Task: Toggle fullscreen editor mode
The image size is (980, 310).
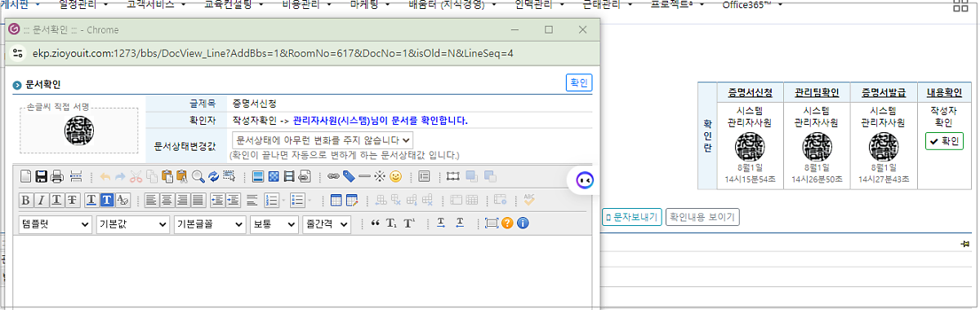Action: point(492,223)
